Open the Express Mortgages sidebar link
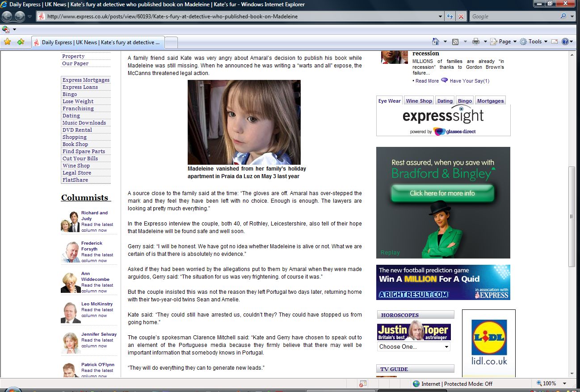The width and height of the screenshot is (580, 392). tap(86, 80)
